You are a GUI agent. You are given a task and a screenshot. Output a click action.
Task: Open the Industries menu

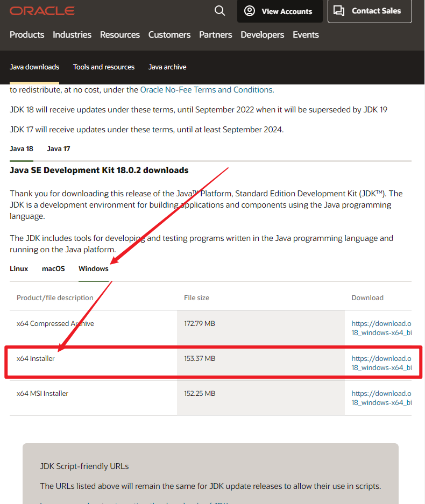pos(72,35)
